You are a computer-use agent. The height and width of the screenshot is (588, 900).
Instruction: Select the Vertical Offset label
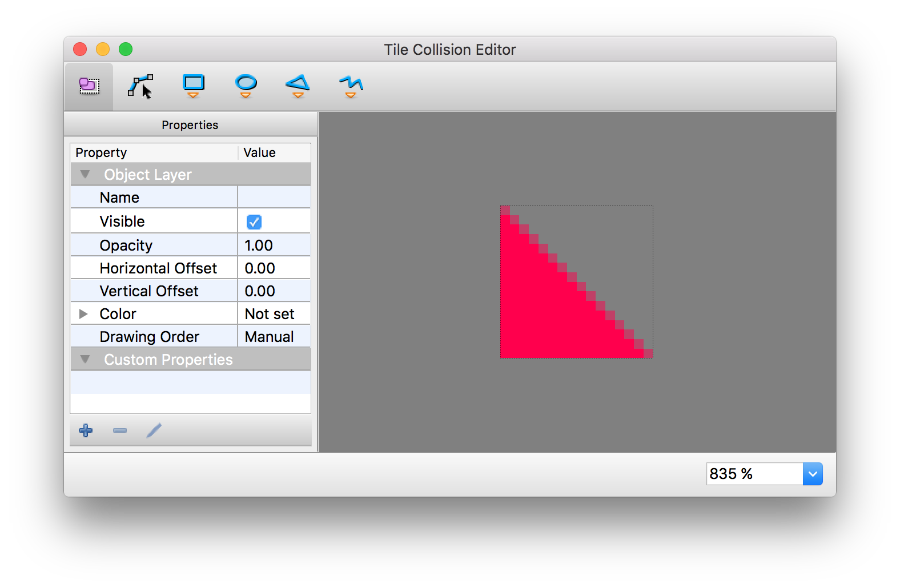pyautogui.click(x=149, y=291)
